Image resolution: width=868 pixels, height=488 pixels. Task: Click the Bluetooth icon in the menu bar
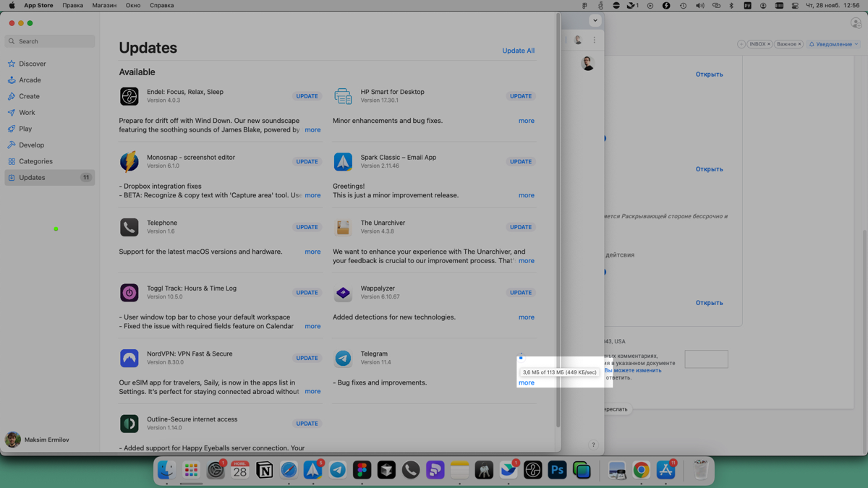pos(731,5)
